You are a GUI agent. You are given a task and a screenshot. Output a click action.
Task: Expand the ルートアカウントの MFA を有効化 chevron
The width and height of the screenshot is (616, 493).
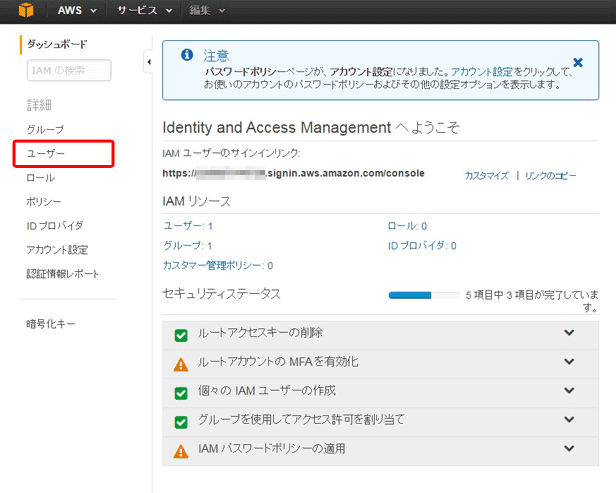[570, 363]
